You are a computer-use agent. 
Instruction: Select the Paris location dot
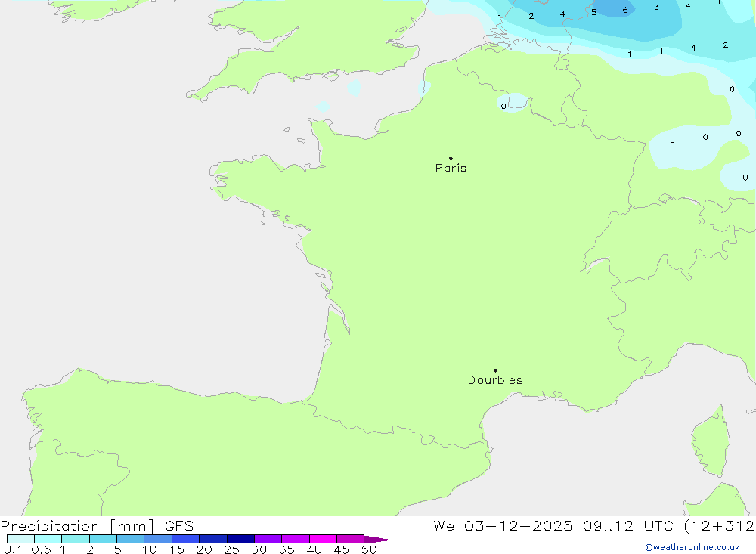tap(451, 158)
